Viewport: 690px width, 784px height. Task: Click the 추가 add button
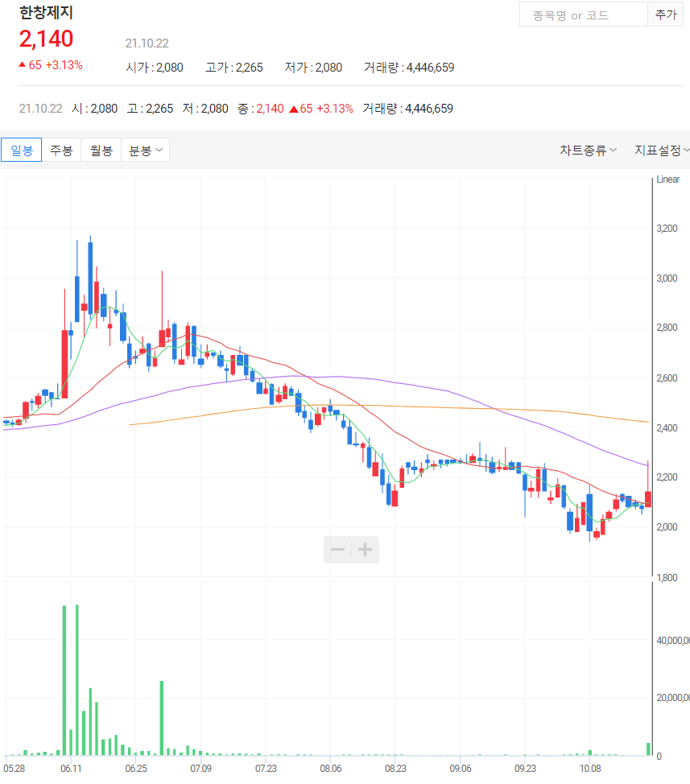pos(666,15)
